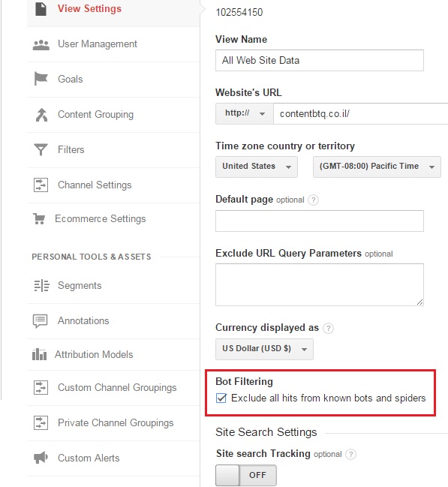Open the United States country dropdown
The image size is (448, 487).
[x=257, y=167]
